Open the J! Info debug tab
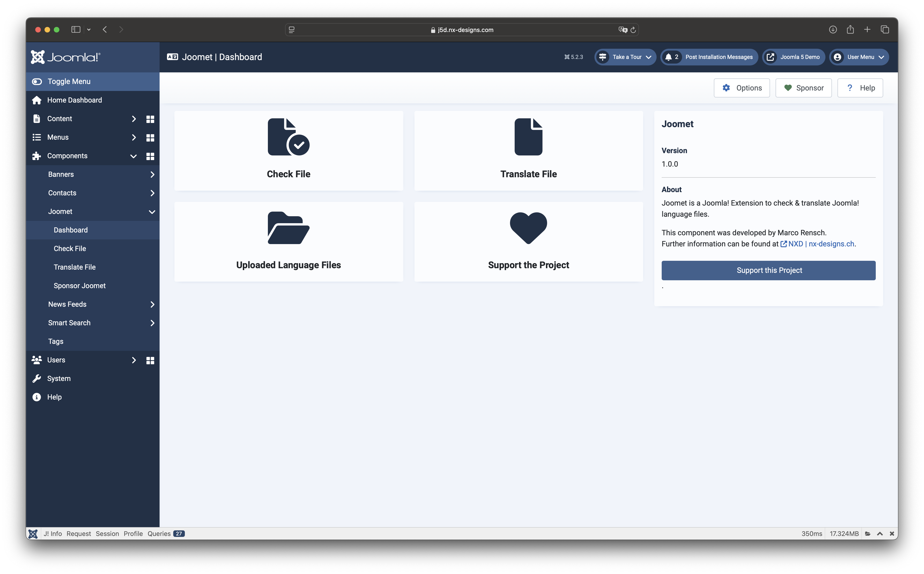 coord(52,533)
